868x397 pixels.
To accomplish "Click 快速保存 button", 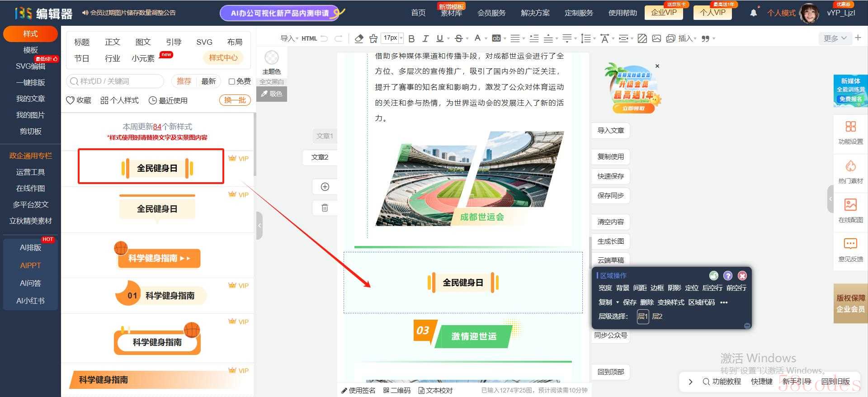I will point(611,176).
